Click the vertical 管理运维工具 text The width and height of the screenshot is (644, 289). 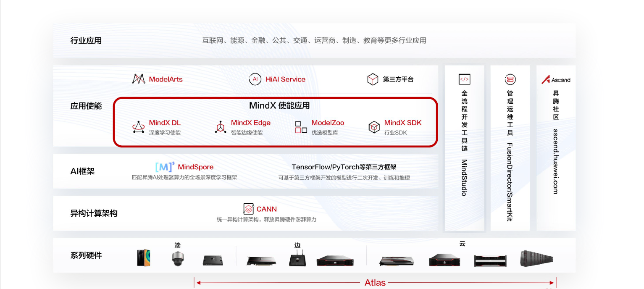pyautogui.click(x=510, y=113)
